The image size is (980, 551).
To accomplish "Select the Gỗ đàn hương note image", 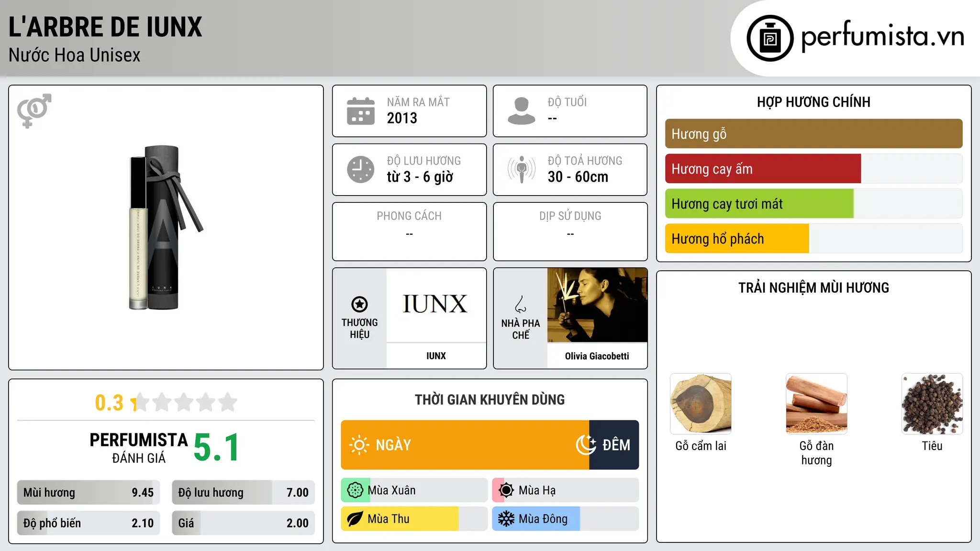I will [x=816, y=404].
